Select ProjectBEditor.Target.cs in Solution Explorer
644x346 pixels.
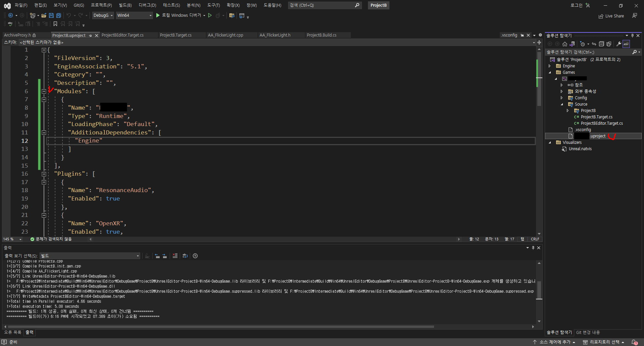(602, 123)
